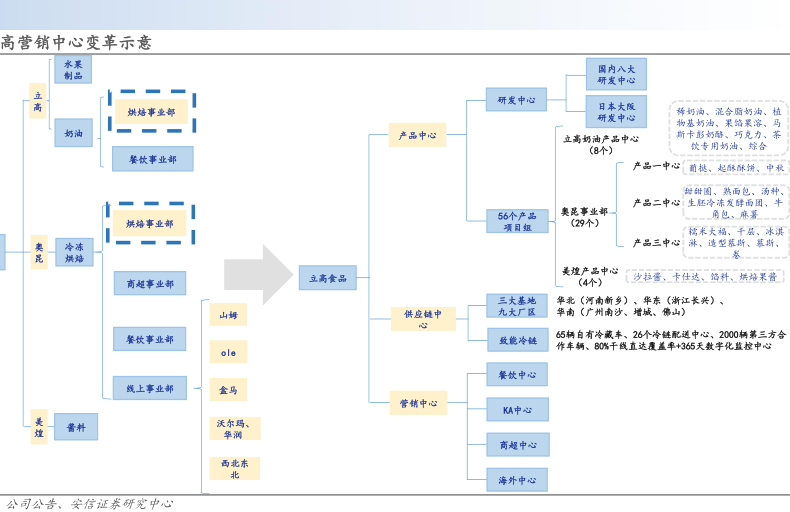Click the 商超事业部 box

[149, 284]
